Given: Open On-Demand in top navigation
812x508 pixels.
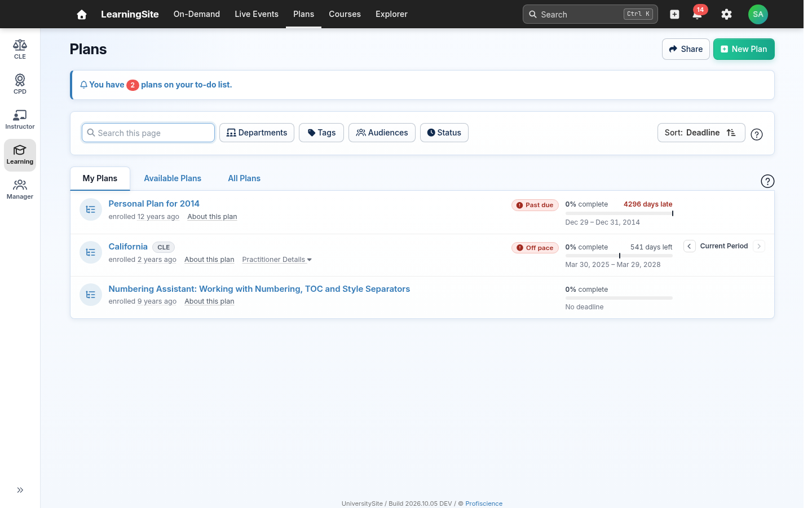Looking at the screenshot, I should point(197,14).
